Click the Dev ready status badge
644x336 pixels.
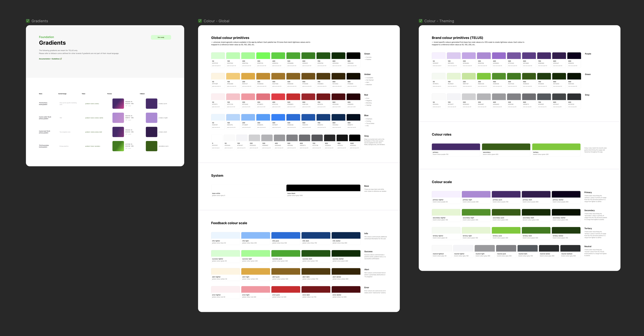pyautogui.click(x=161, y=37)
